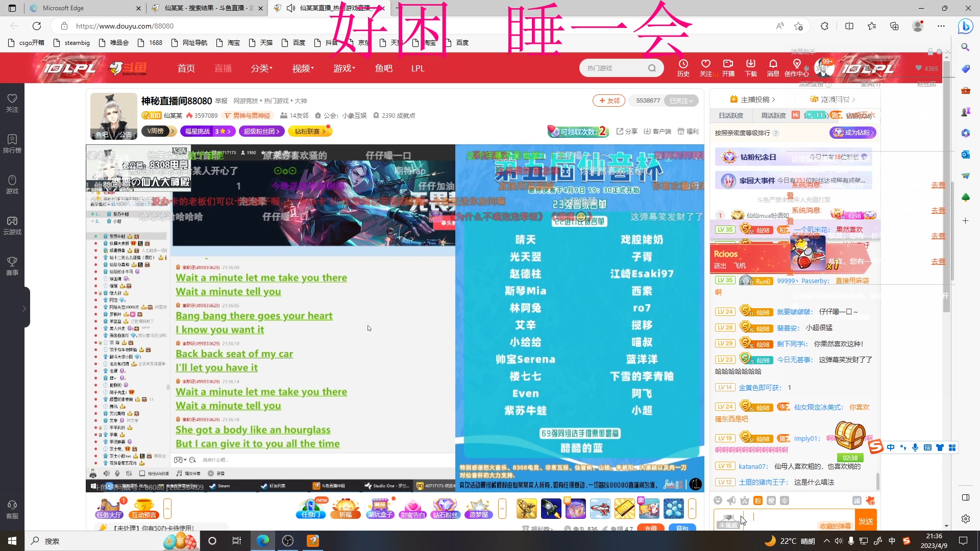Toggle the orange splash effects icon
Image resolution: width=980 pixels, height=551 pixels.
870,500
